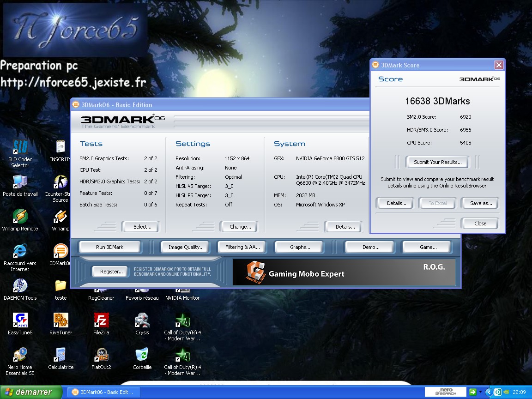Open Raccourci vers Internet shortcut
Image resolution: width=532 pixels, height=399 pixels.
pos(20,251)
